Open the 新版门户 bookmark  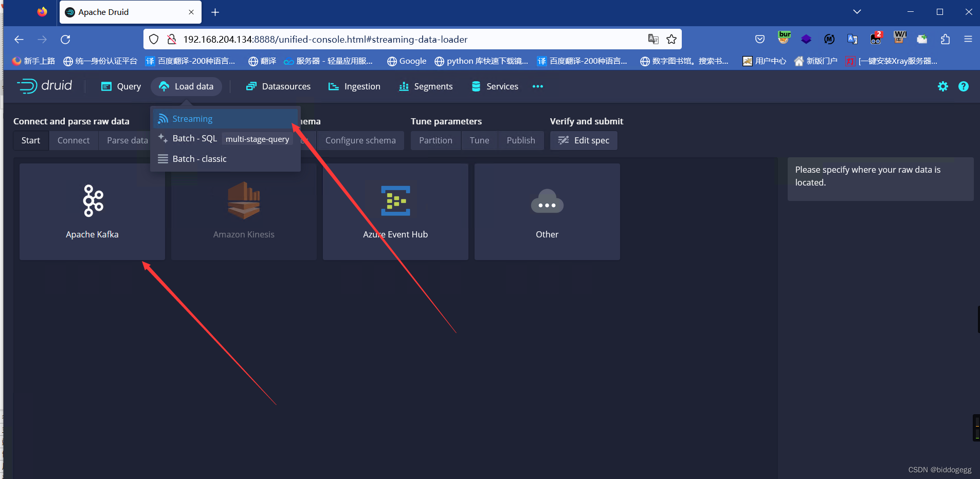pyautogui.click(x=815, y=61)
